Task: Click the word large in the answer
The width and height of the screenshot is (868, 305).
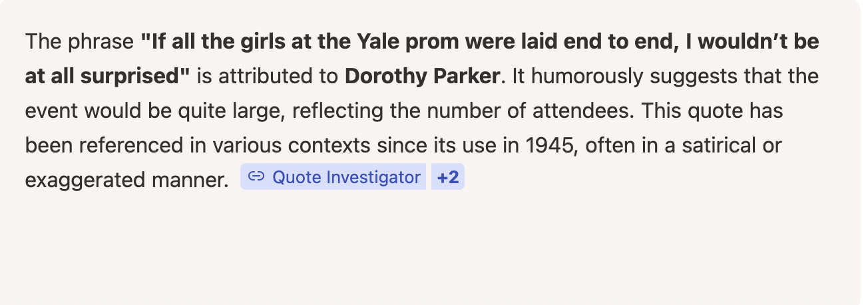Action: pyautogui.click(x=264, y=110)
